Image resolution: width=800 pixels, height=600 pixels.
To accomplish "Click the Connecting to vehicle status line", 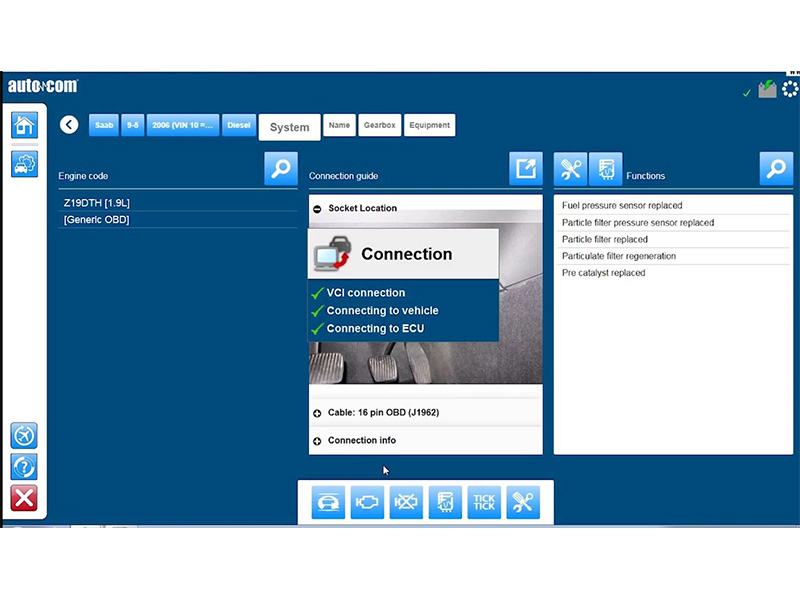I will point(374,311).
